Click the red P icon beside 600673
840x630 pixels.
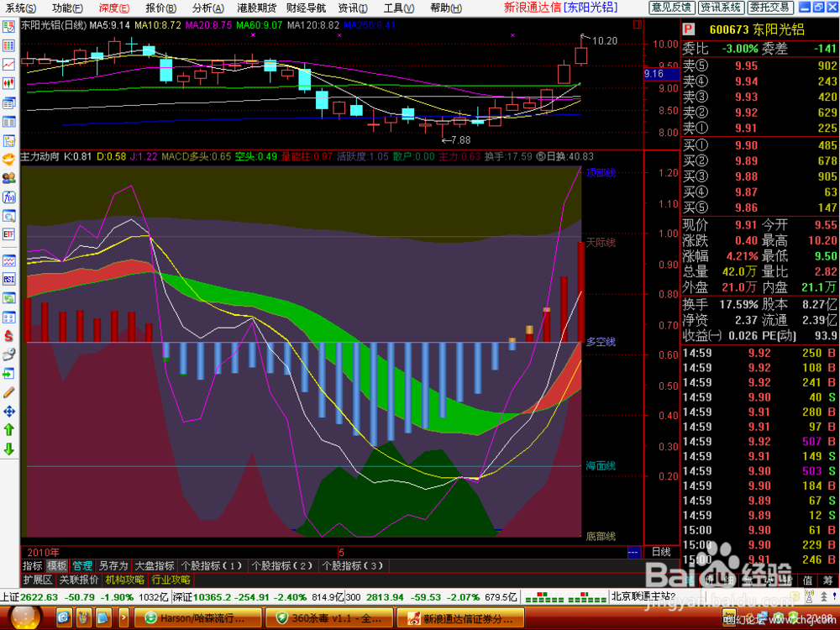tap(689, 29)
